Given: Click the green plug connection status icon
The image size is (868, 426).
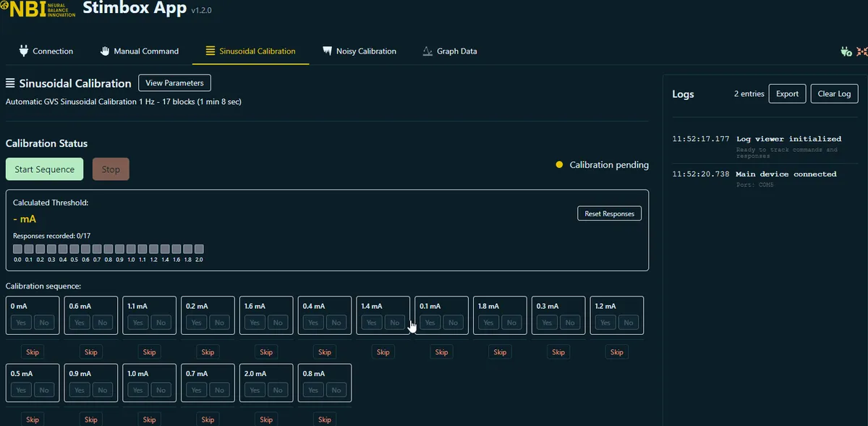Looking at the screenshot, I should tap(846, 51).
